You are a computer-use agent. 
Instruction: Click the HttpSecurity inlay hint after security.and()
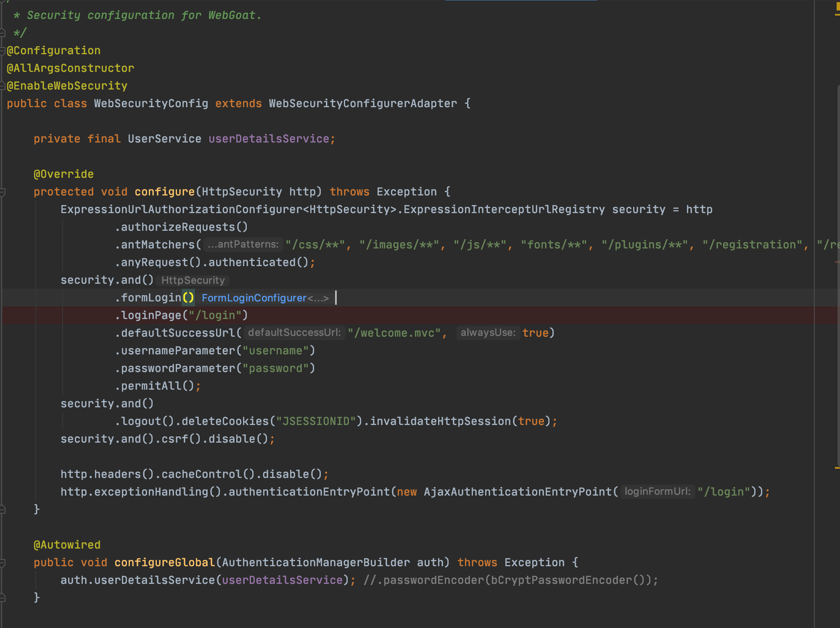[x=193, y=280]
